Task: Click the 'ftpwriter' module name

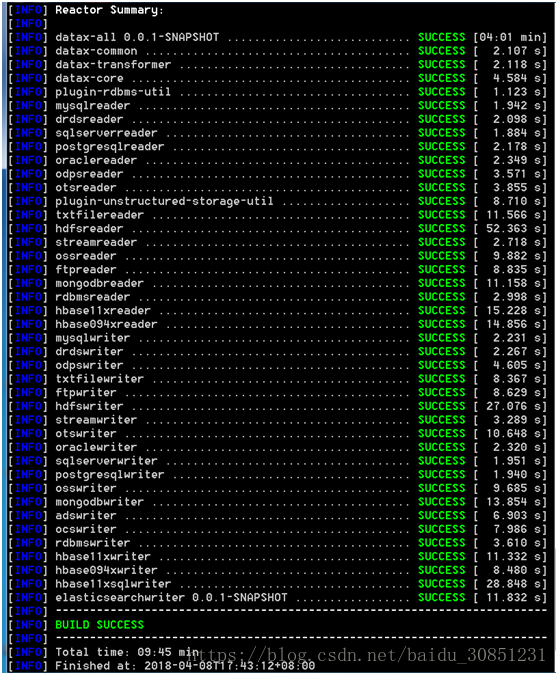Action: point(86,393)
